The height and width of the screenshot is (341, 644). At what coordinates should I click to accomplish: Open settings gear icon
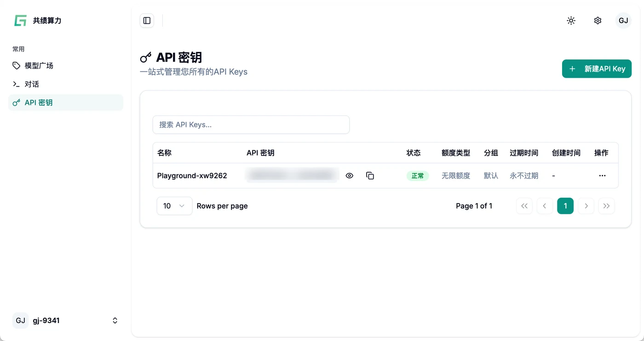[x=598, y=21]
